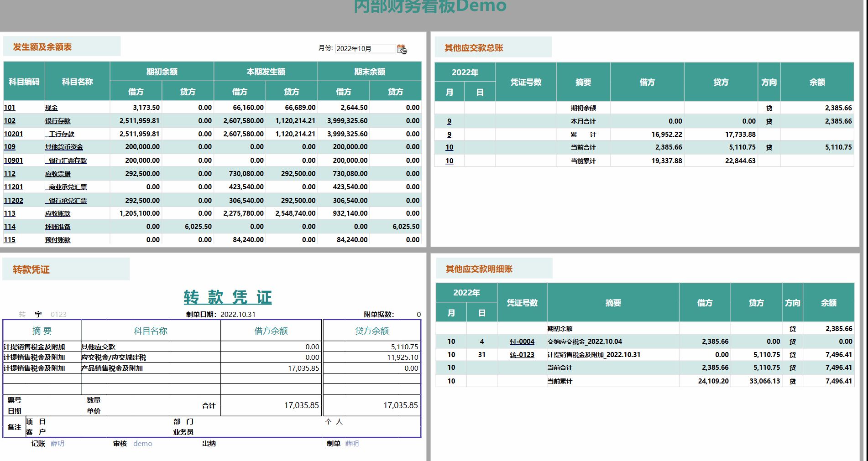Select voucher number 0123 after 转字
868x461 pixels.
point(58,315)
